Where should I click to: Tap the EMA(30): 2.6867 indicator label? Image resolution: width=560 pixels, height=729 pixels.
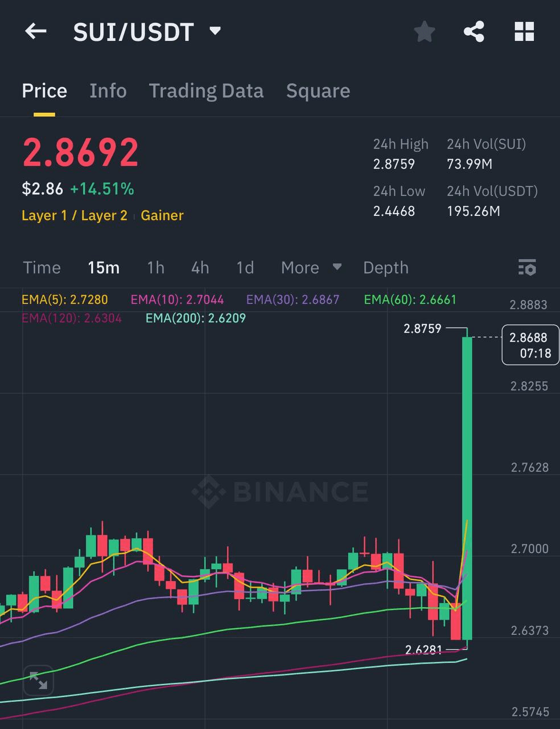293,300
